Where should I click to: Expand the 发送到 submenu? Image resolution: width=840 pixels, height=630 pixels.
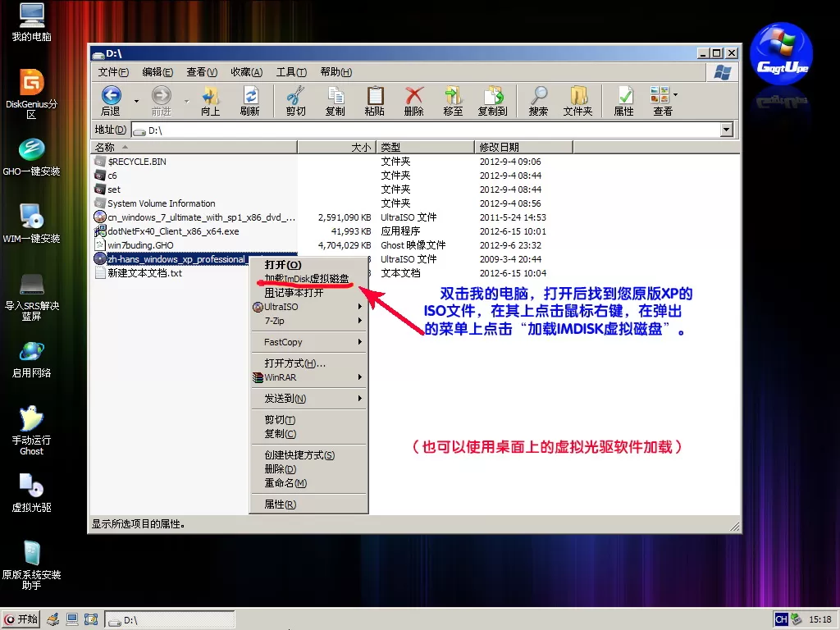pyautogui.click(x=309, y=399)
